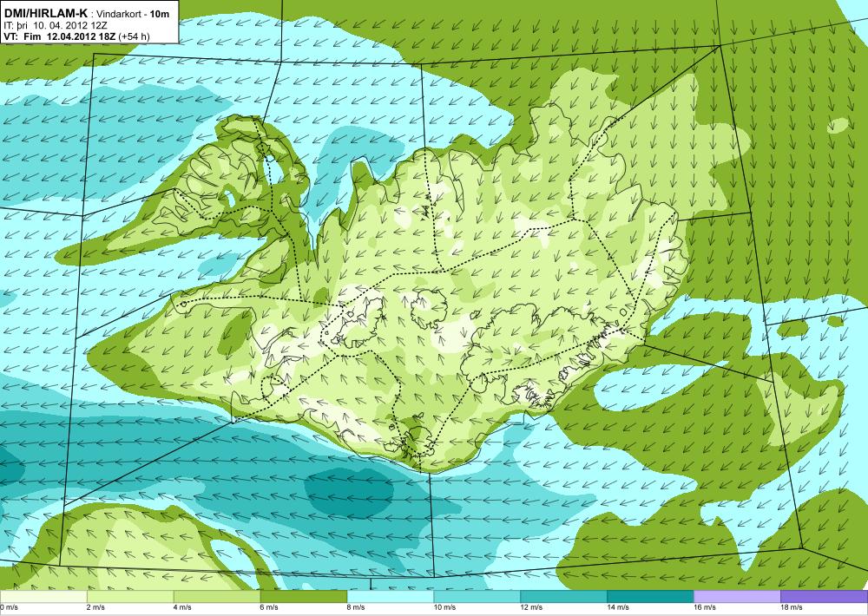Click the "12 m/s" legend label
Screen dimensions: 868x616
(531, 607)
